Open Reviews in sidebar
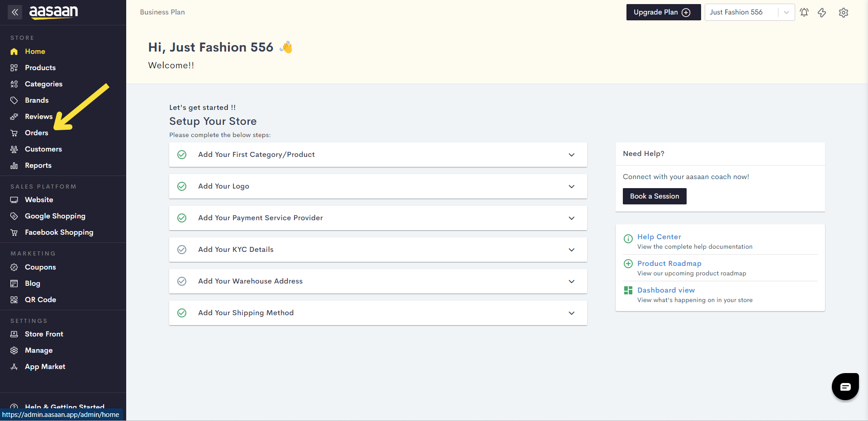 pos(38,117)
